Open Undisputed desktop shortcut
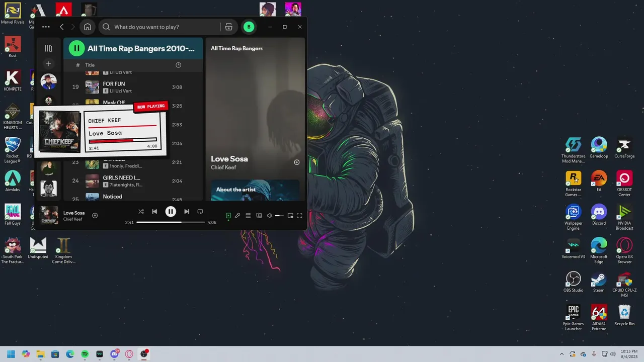The width and height of the screenshot is (644, 362). (38, 248)
